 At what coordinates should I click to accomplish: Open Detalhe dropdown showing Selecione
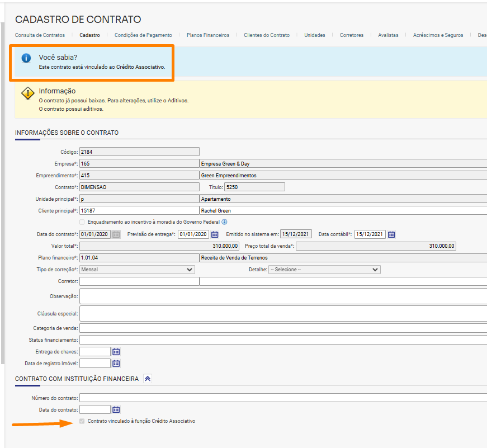pos(324,270)
